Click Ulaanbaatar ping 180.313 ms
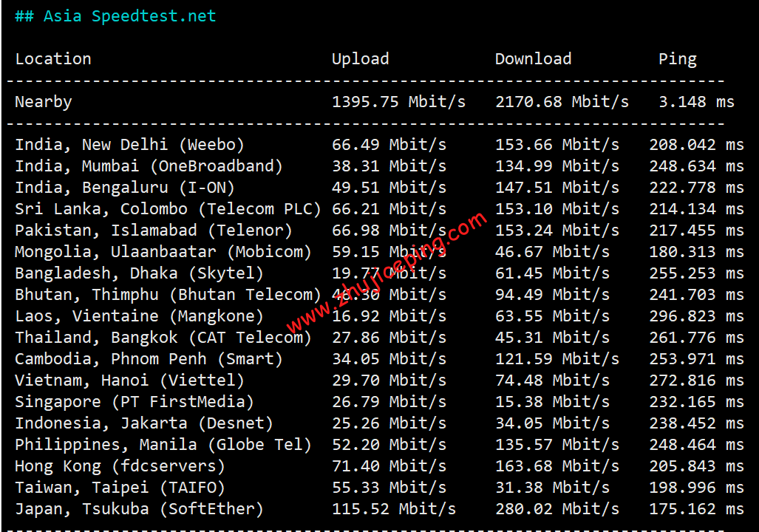This screenshot has height=532, width=759. coord(697,252)
